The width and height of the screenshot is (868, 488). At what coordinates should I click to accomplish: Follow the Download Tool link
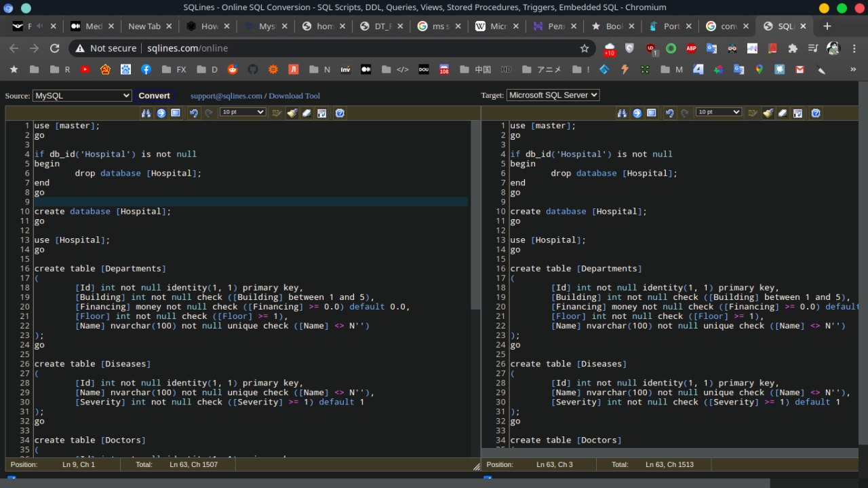pyautogui.click(x=294, y=96)
